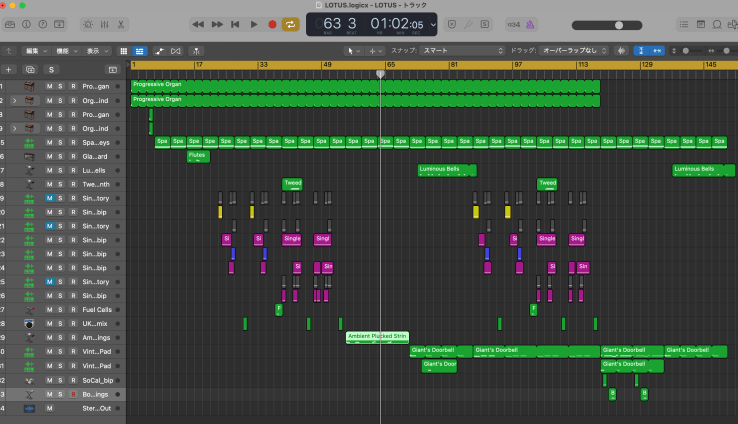Image resolution: width=738 pixels, height=424 pixels.
Task: Open the scissors Editors button
Action: [121, 24]
